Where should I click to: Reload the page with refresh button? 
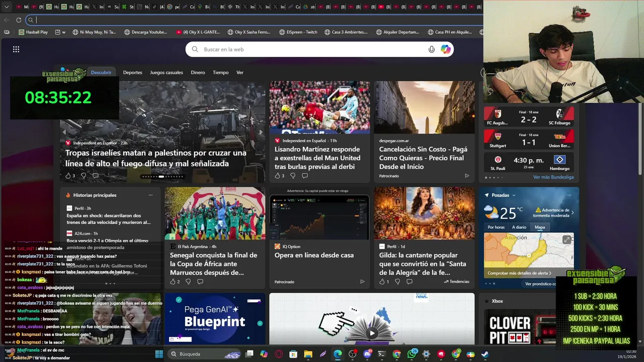(19, 20)
